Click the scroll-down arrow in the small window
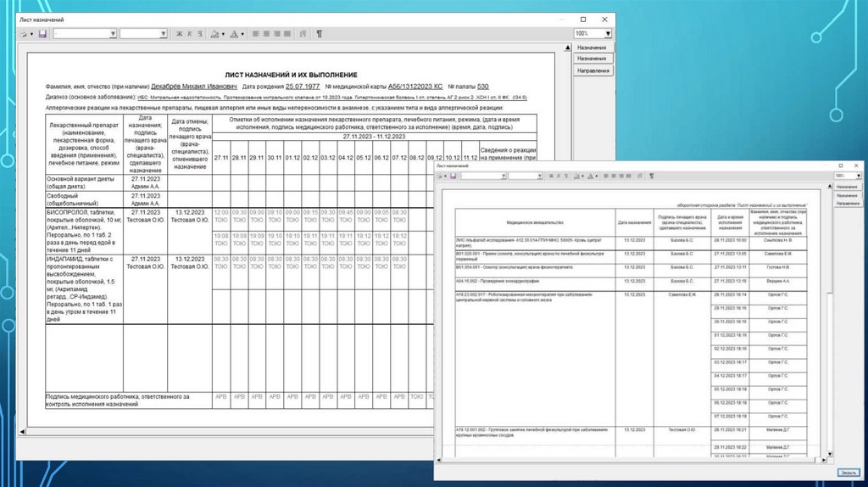 tap(829, 454)
